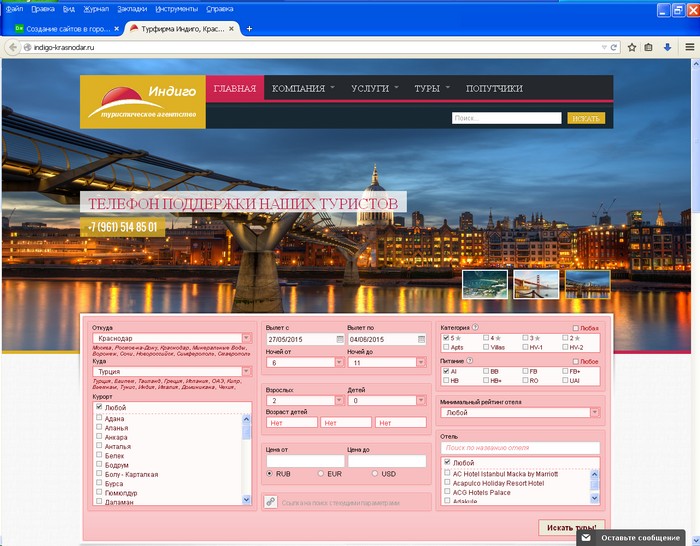Open the browser hamburger menu
This screenshot has width=700, height=546.
(x=690, y=47)
